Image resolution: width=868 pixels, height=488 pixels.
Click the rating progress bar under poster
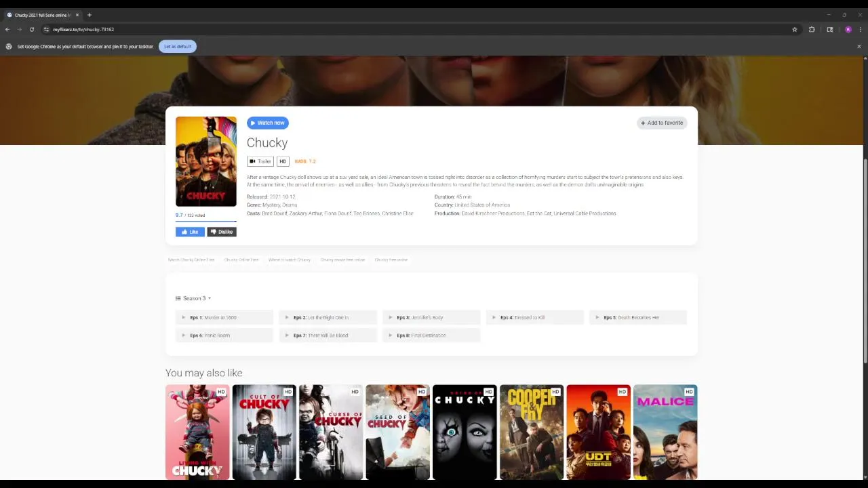point(206,221)
